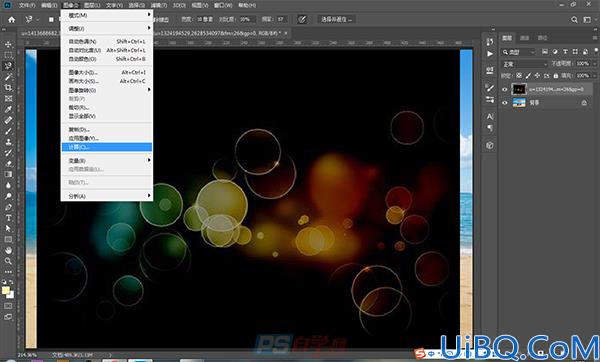Click the background color swatch

tap(11, 295)
